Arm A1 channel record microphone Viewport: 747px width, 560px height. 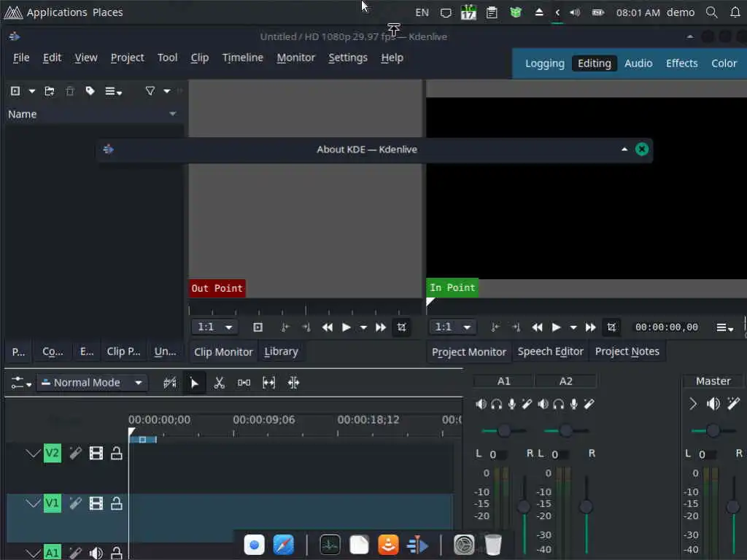(511, 404)
